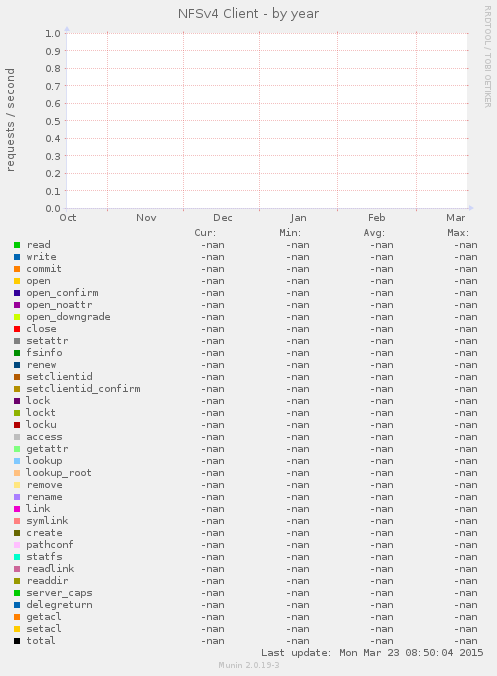Image resolution: width=497 pixels, height=676 pixels.
Task: Click the blue write legend swatch
Action: click(x=17, y=257)
